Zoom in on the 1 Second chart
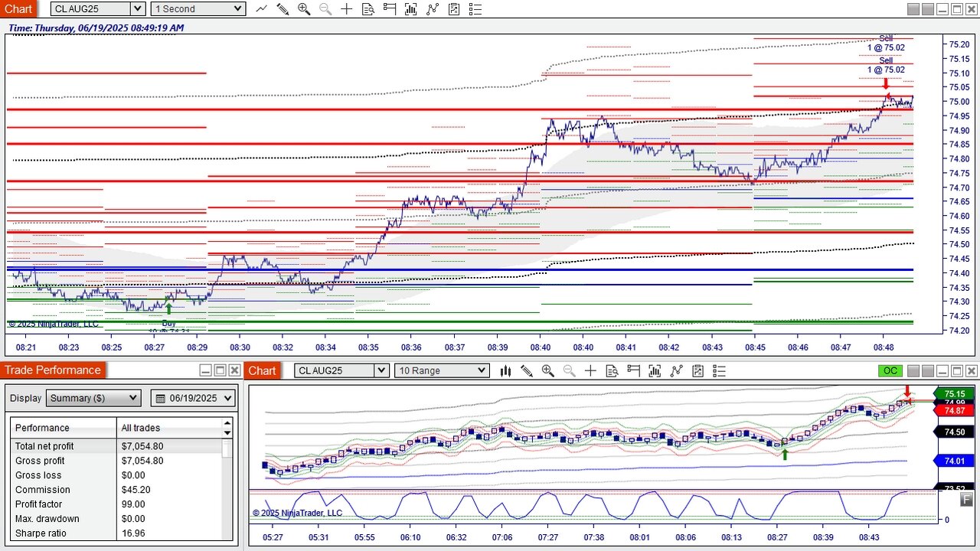This screenshot has width=980, height=551. tap(304, 9)
